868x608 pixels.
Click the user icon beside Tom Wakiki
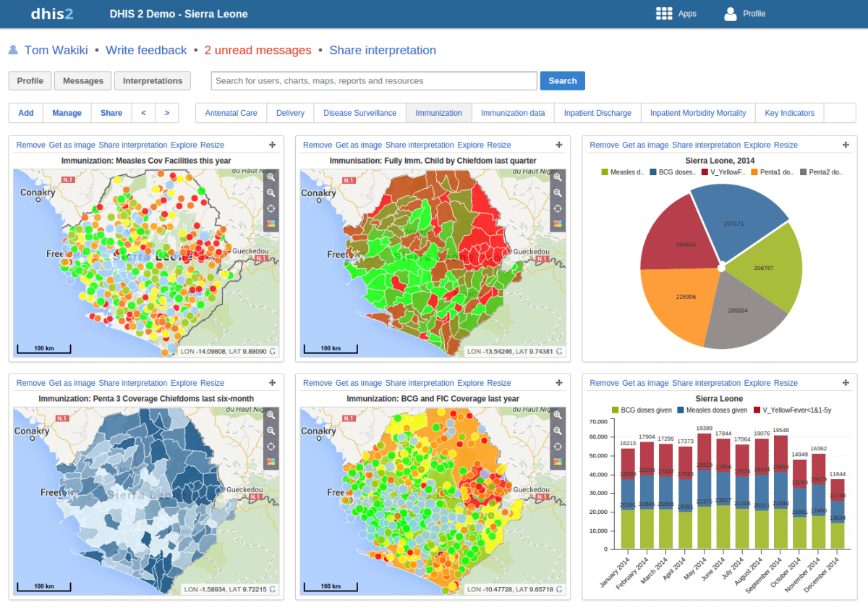pyautogui.click(x=13, y=50)
